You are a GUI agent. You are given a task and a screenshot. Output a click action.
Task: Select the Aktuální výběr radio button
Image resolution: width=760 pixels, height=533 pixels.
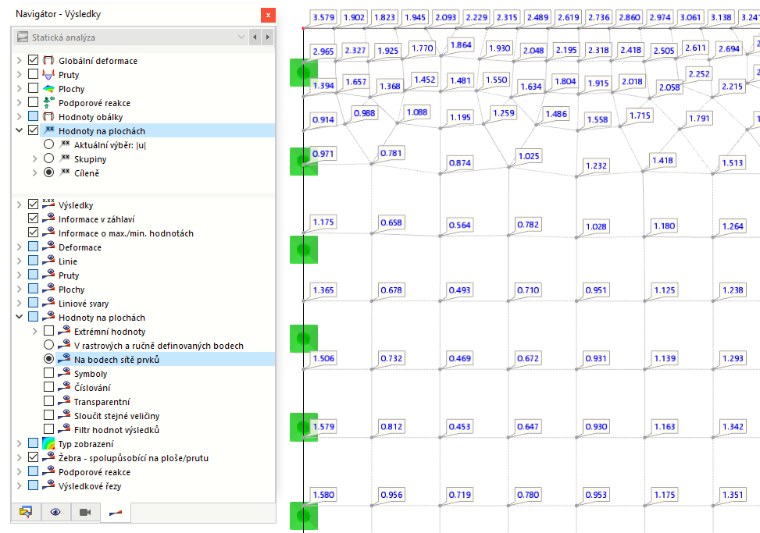tap(48, 144)
